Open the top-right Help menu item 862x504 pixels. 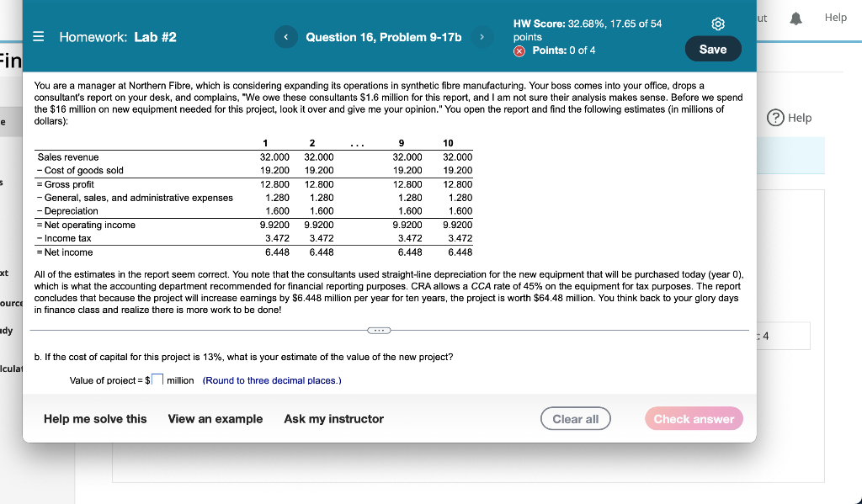coord(836,18)
